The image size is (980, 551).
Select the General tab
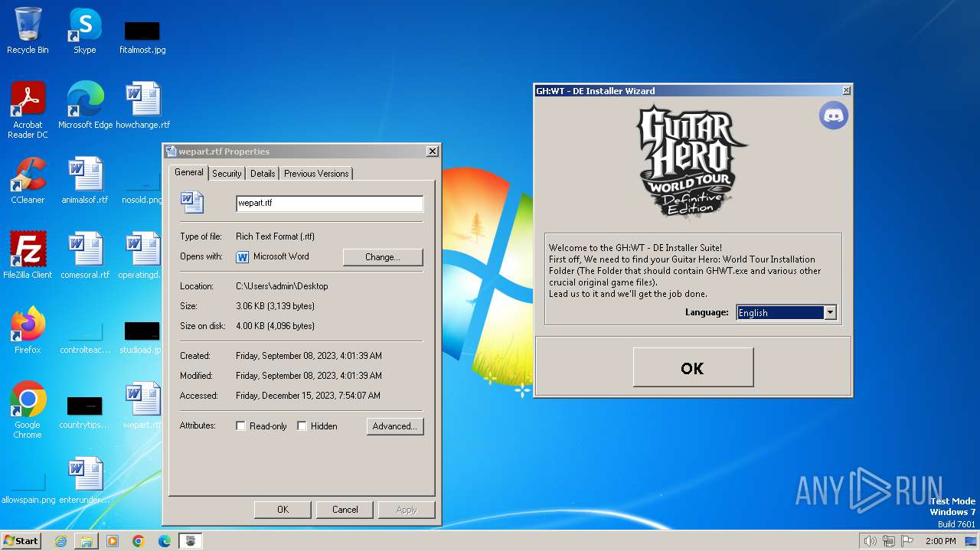pos(188,172)
